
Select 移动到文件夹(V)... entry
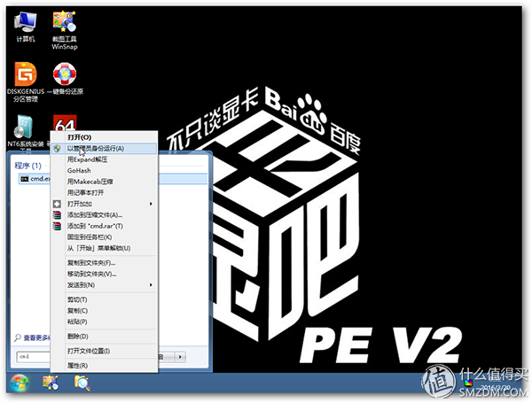click(x=104, y=274)
